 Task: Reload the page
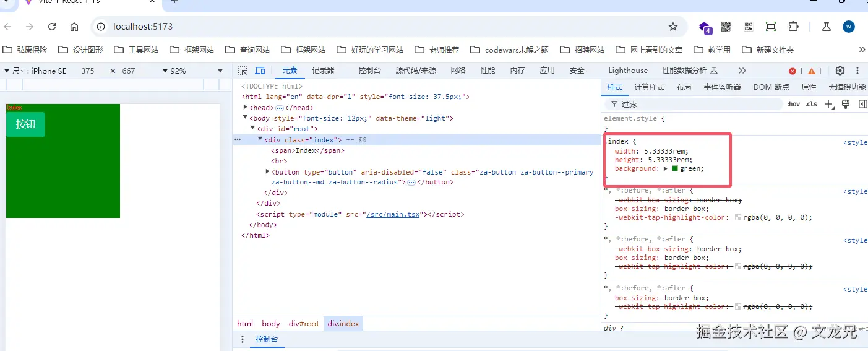pos(52,27)
